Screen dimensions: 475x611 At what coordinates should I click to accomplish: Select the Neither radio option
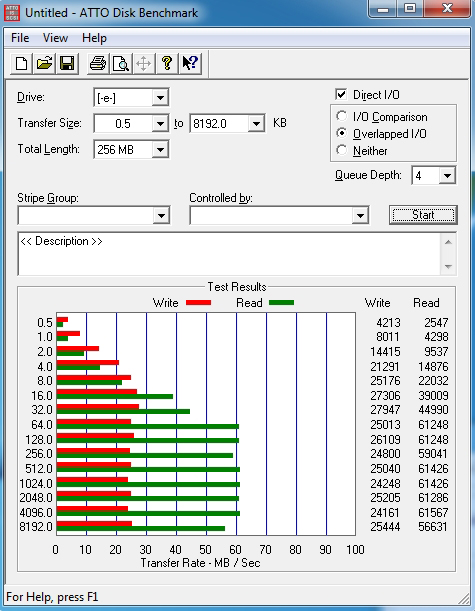(x=341, y=150)
